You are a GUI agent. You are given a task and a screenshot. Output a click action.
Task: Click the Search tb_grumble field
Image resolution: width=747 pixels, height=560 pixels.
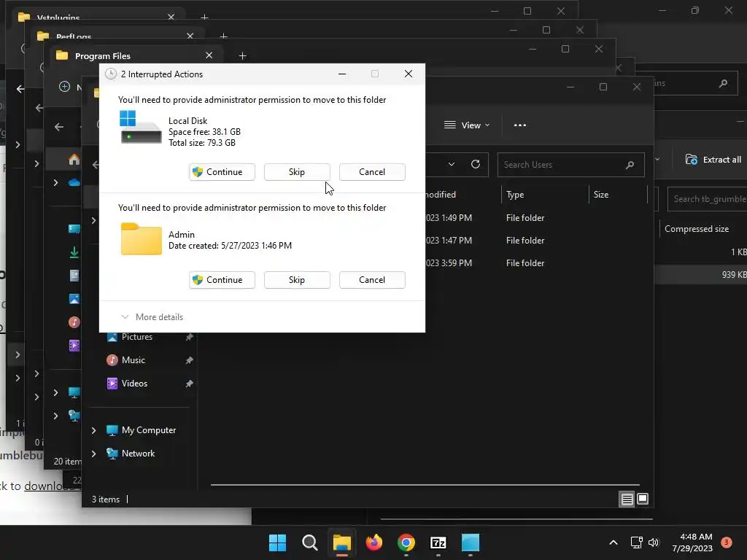tap(708, 199)
